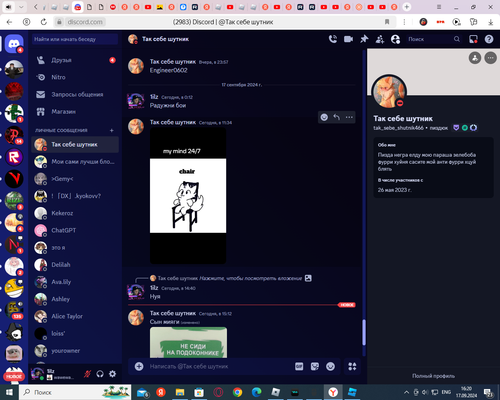Open more options for the hovered message
This screenshot has width=500, height=400.
349,117
